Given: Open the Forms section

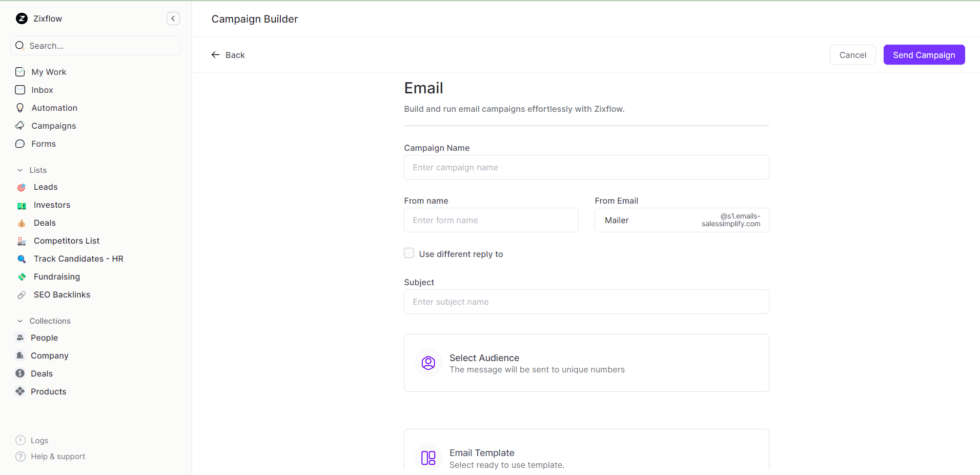Looking at the screenshot, I should click(x=44, y=144).
